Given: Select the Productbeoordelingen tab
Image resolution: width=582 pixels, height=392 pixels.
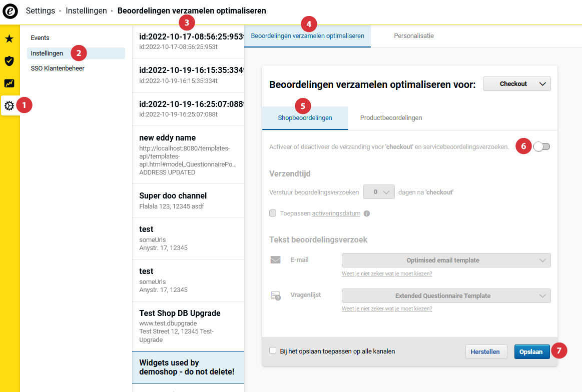Looking at the screenshot, I should pyautogui.click(x=391, y=118).
